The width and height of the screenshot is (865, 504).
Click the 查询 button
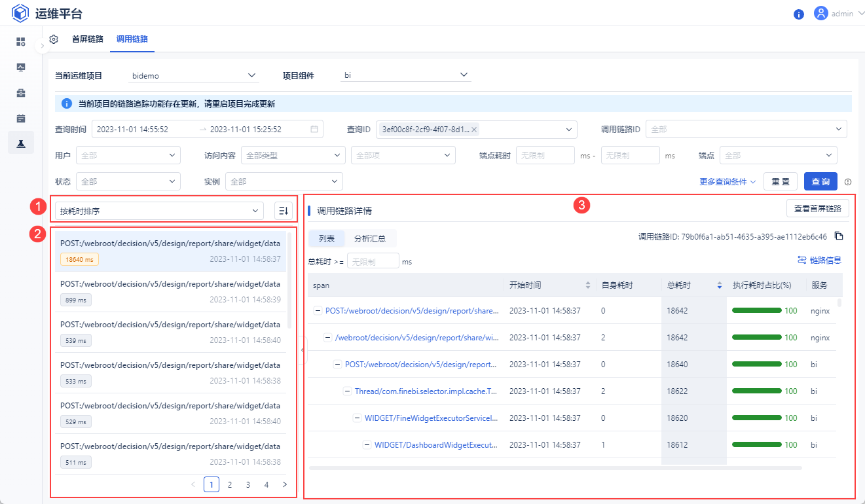820,182
